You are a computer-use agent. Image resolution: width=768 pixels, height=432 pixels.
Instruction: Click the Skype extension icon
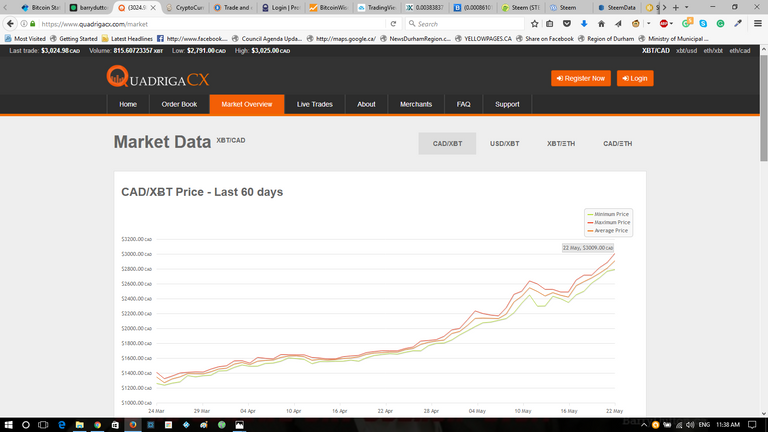coord(703,24)
